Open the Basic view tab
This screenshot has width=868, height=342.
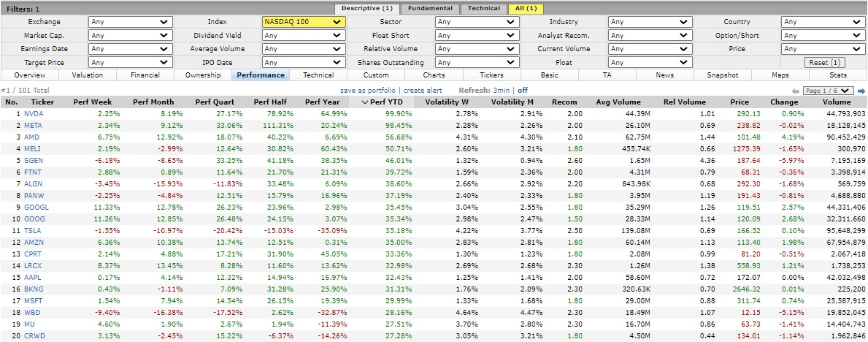[x=549, y=75]
